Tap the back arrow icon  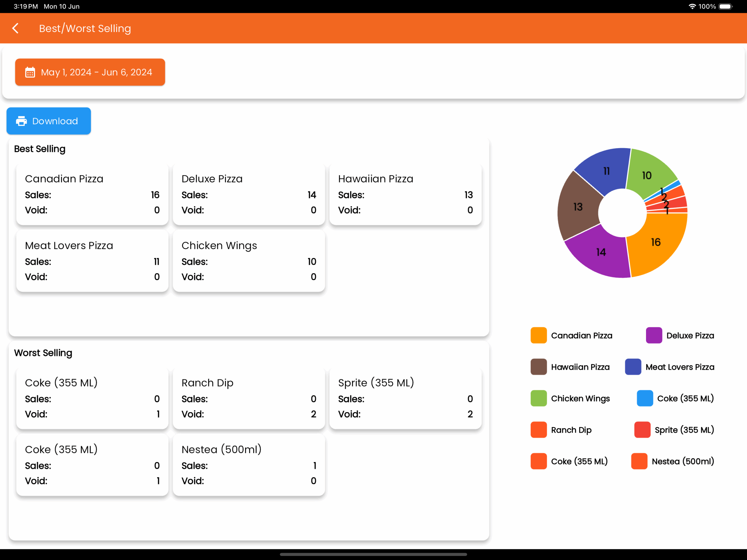(x=15, y=28)
